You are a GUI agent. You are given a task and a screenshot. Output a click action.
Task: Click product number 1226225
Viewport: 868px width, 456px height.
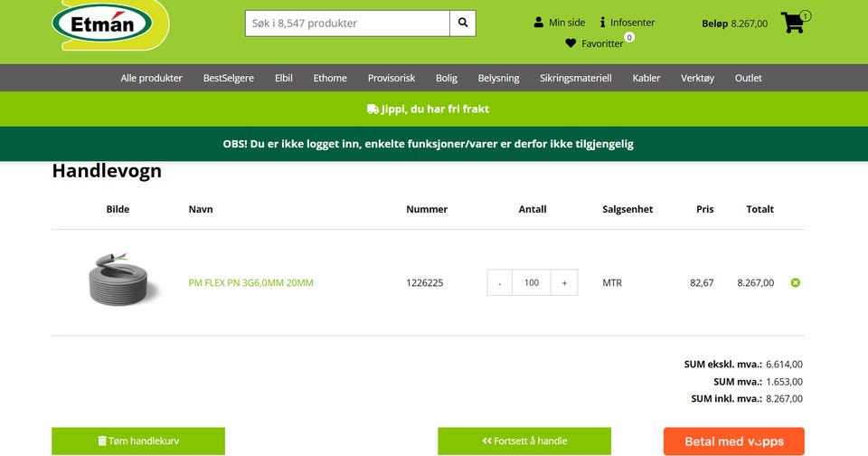(425, 282)
